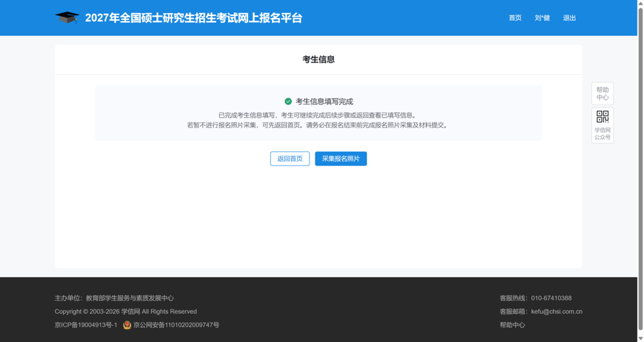The image size is (644, 342).
Task: Open user menu 刘*健
Action: tap(542, 18)
